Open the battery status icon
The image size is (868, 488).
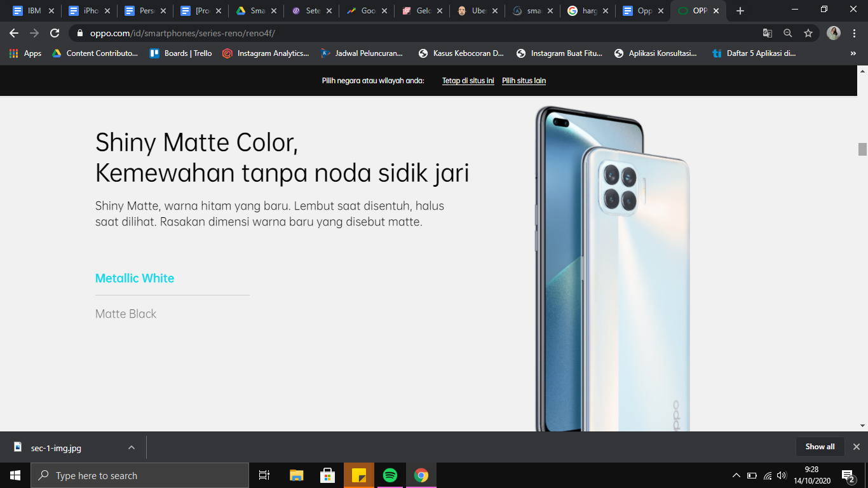coord(752,475)
